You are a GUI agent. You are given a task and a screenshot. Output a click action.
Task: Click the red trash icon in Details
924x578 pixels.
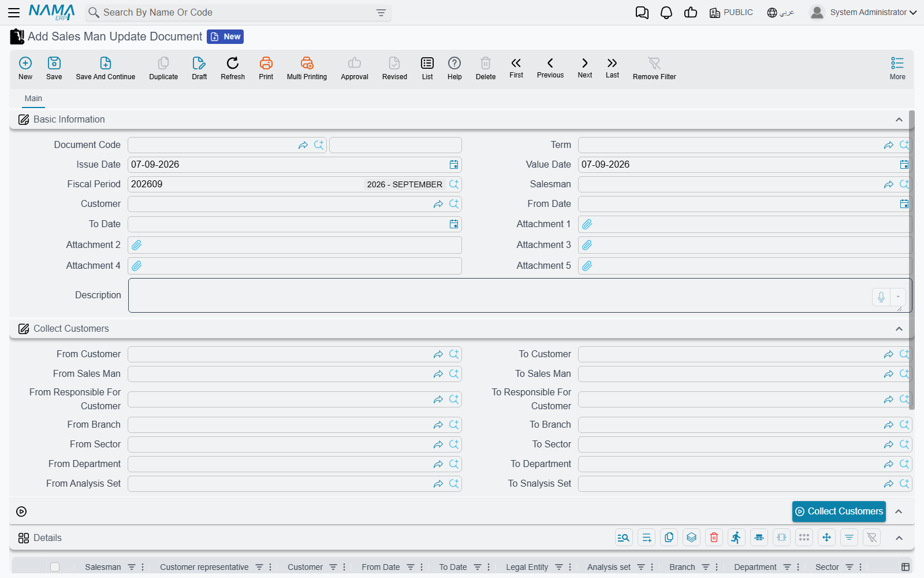[x=714, y=538]
